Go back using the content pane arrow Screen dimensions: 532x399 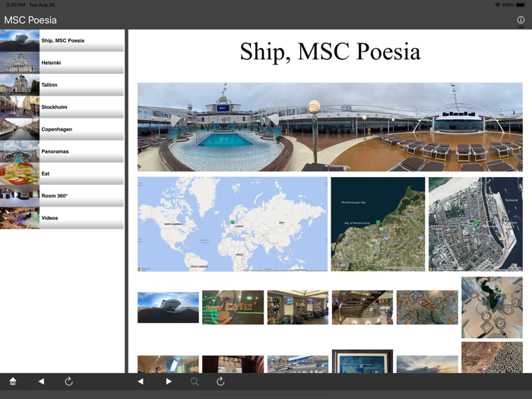pos(141,382)
